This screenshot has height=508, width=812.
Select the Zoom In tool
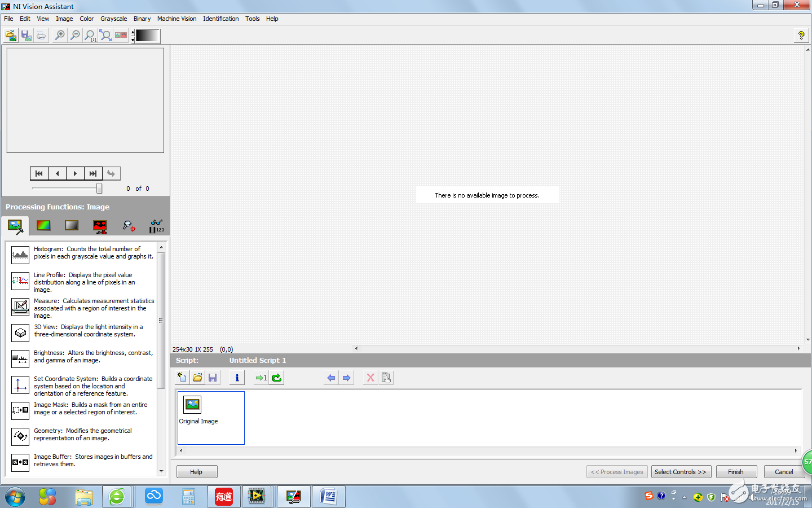60,36
